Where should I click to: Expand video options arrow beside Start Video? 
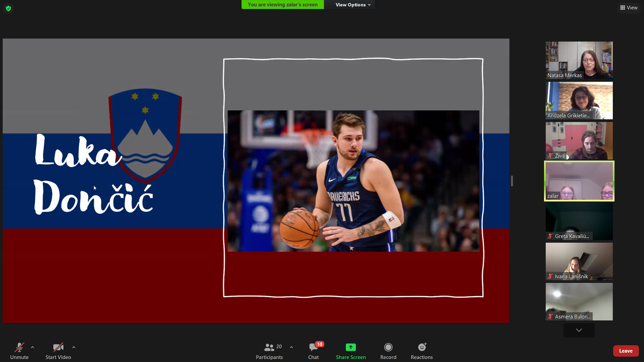74,347
